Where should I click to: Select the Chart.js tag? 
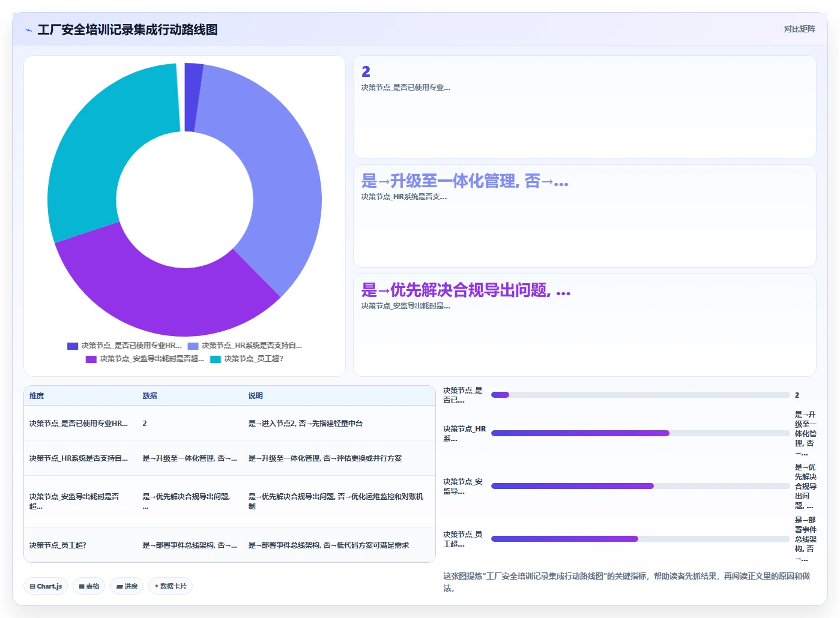(x=46, y=586)
